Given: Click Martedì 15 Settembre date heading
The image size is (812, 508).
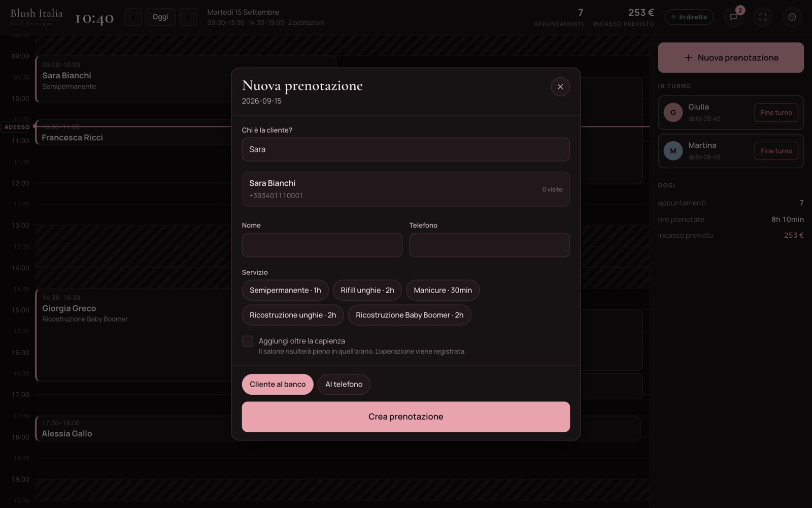Looking at the screenshot, I should click(x=243, y=12).
